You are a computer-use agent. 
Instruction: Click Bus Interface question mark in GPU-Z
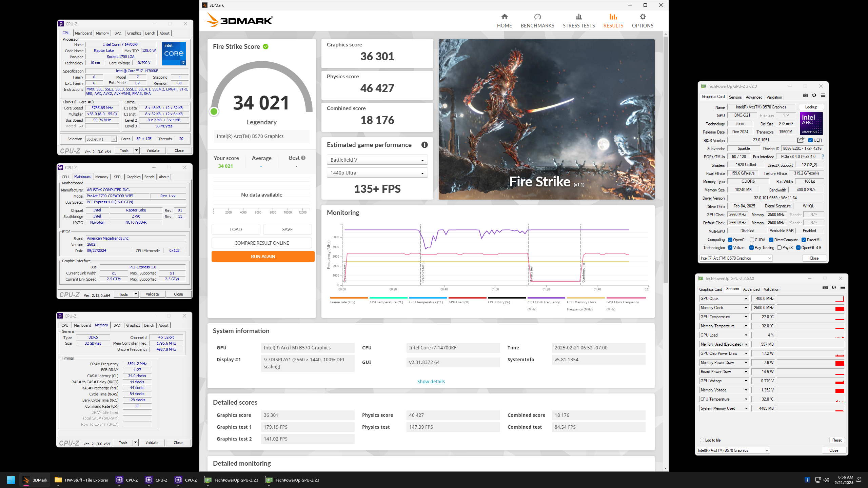[x=823, y=157]
